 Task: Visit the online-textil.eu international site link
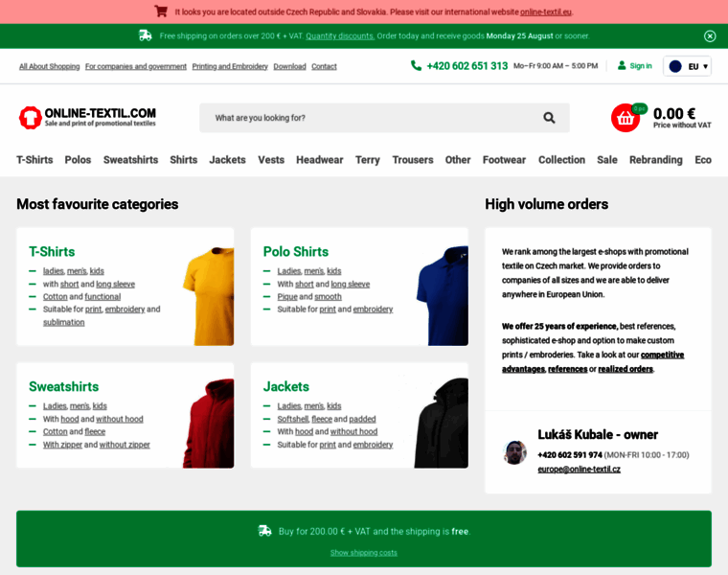[546, 12]
